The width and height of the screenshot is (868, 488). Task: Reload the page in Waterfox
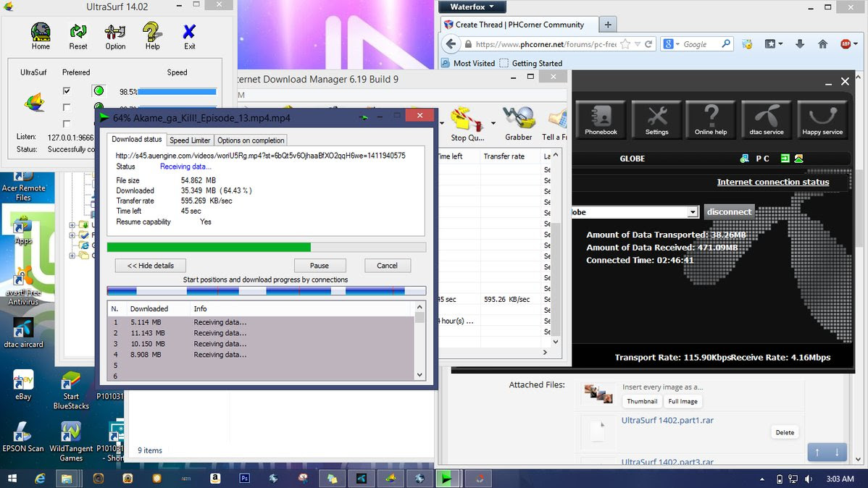[648, 44]
